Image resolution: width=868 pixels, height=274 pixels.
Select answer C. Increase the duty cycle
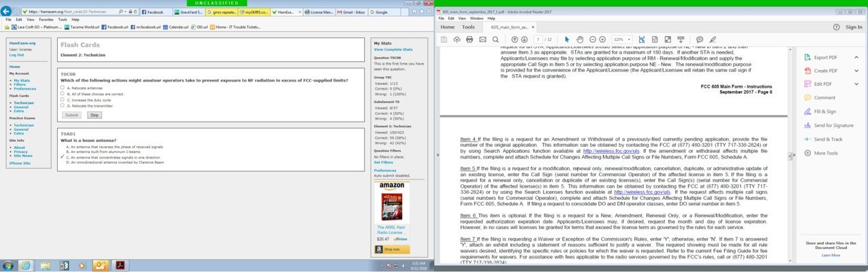pyautogui.click(x=62, y=100)
